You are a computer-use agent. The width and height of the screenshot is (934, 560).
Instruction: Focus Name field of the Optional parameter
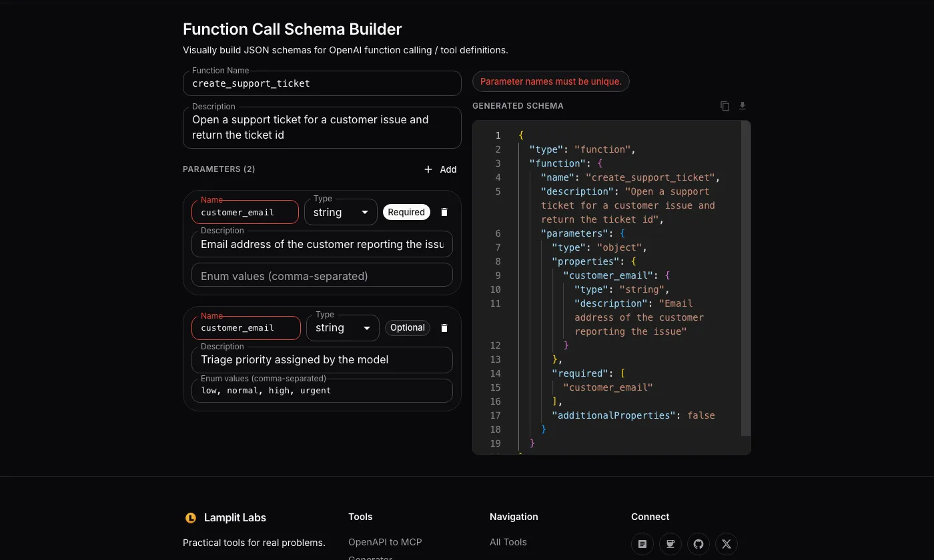[246, 328]
